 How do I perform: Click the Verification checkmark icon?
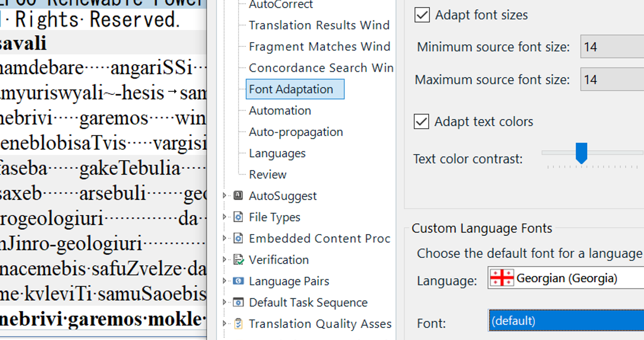click(238, 260)
